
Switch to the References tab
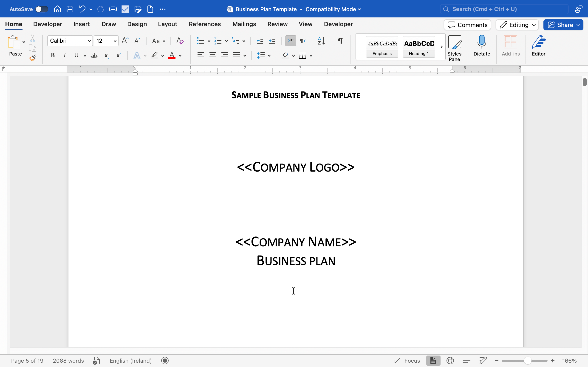coord(205,24)
